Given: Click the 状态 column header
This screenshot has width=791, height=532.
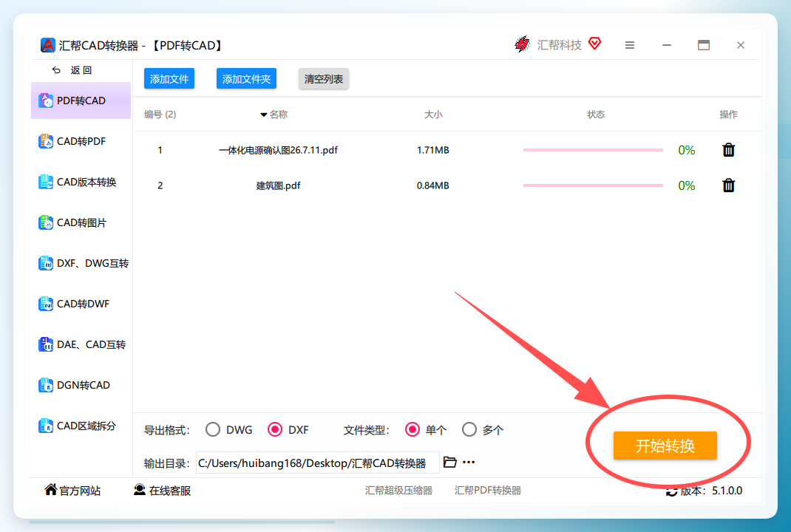Looking at the screenshot, I should 596,115.
